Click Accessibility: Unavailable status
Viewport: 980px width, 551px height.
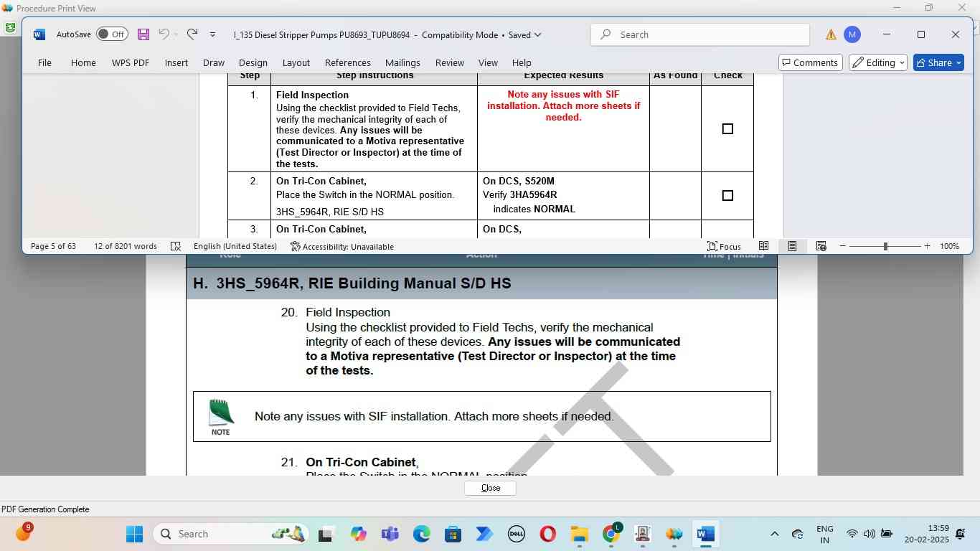click(342, 246)
